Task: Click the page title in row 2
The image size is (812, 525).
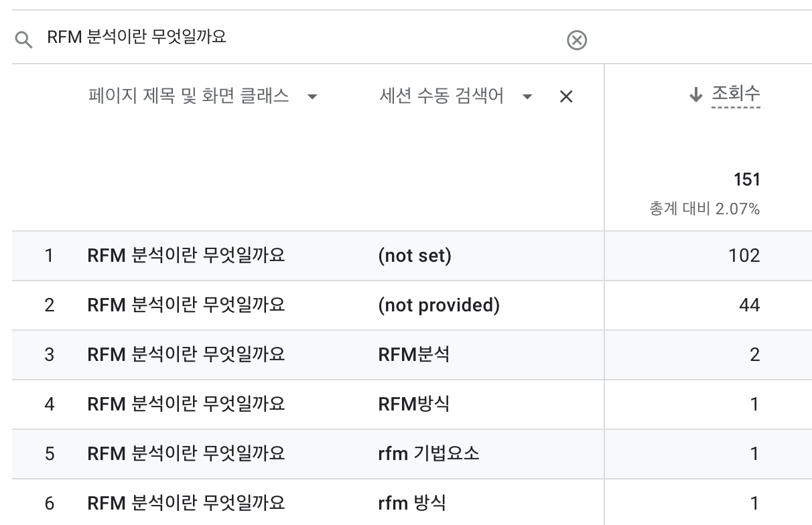Action: 186,305
